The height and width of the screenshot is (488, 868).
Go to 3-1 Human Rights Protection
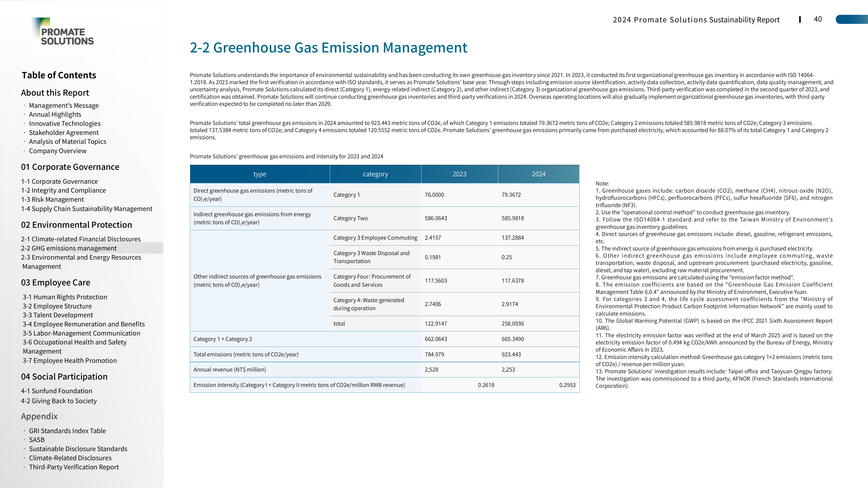coord(65,297)
